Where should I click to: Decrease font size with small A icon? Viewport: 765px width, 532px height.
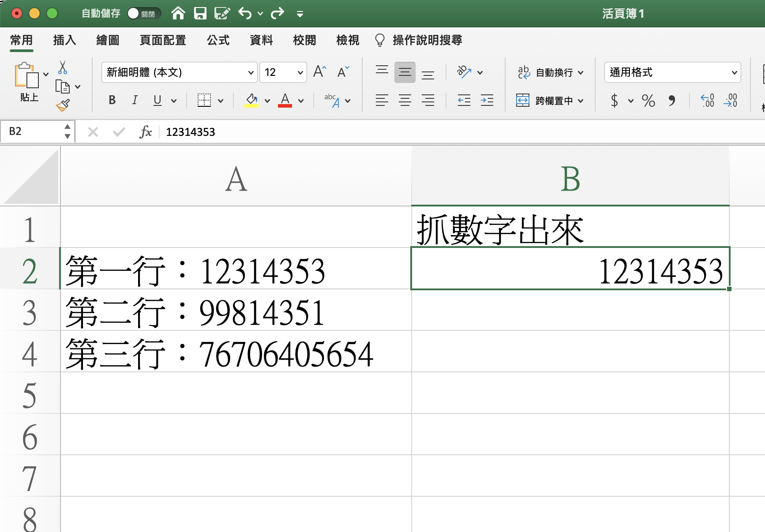343,71
